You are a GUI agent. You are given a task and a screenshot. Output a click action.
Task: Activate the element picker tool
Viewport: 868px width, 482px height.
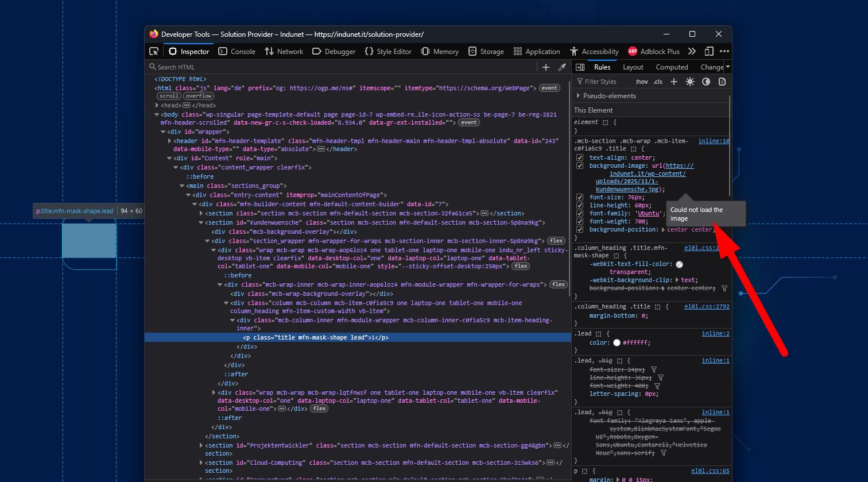tap(154, 51)
